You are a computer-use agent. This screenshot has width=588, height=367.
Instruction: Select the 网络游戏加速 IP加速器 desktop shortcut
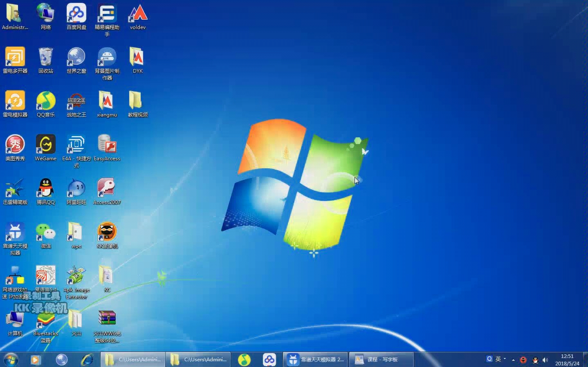[x=15, y=282]
